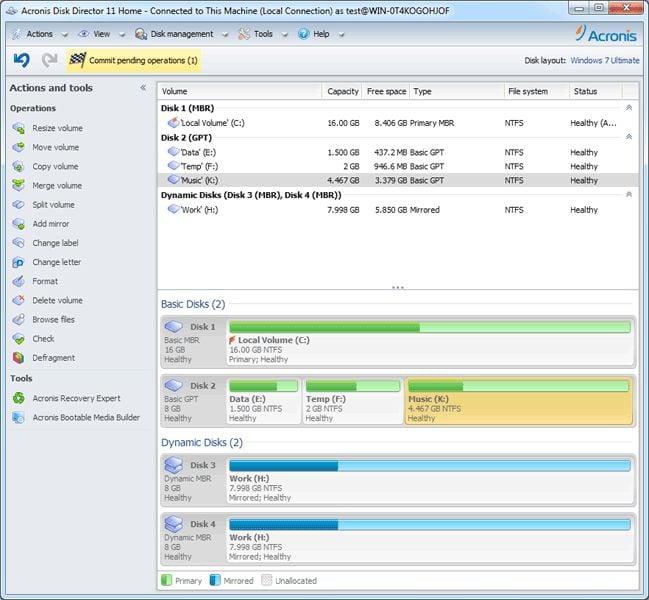The image size is (649, 600).
Task: Click the Copy volume icon
Action: point(19,166)
